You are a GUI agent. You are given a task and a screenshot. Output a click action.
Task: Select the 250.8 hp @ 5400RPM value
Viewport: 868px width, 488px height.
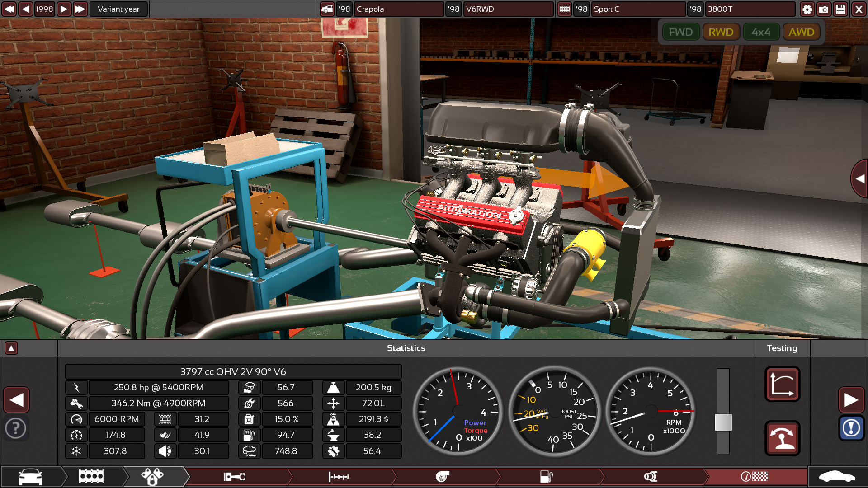[159, 388]
